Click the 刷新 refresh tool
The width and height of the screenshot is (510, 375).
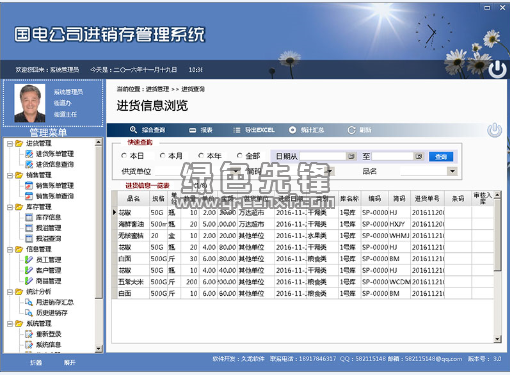[x=360, y=130]
